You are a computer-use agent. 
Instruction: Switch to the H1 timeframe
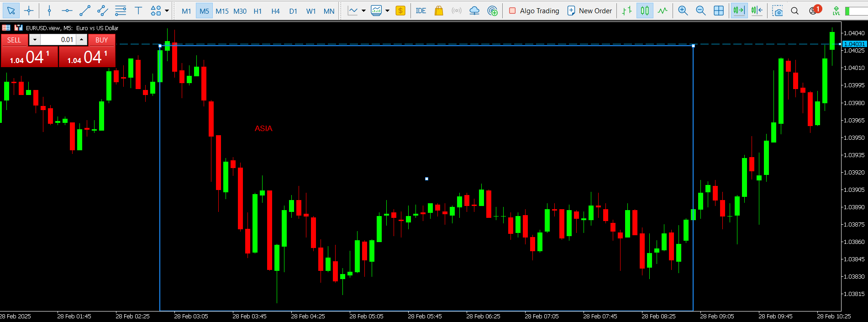[x=258, y=11]
